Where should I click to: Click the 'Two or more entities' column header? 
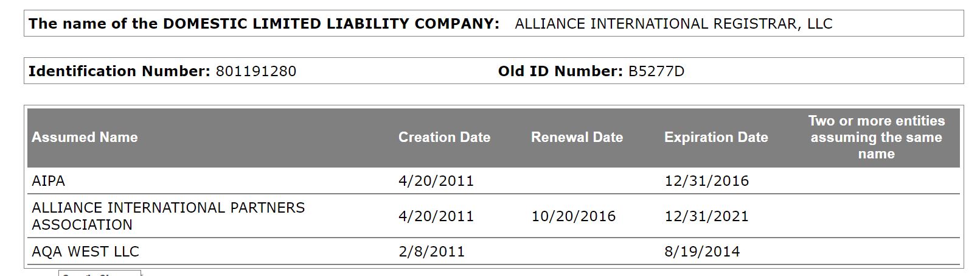point(876,138)
